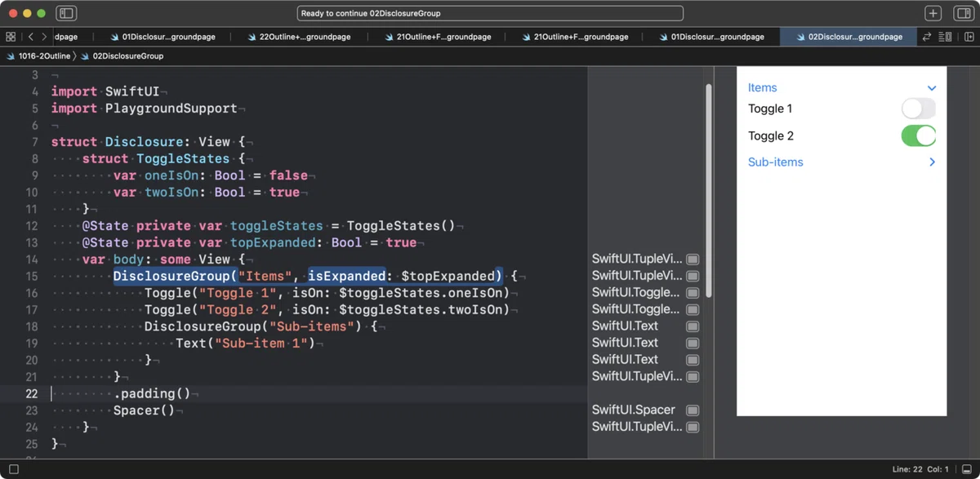This screenshot has height=479, width=980.
Task: Open the editor options lines icon
Action: click(946, 37)
